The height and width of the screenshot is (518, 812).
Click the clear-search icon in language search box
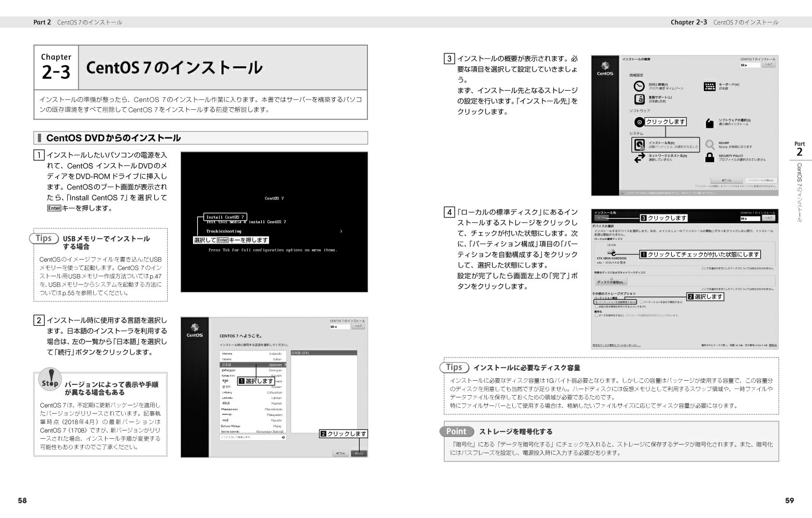click(283, 437)
